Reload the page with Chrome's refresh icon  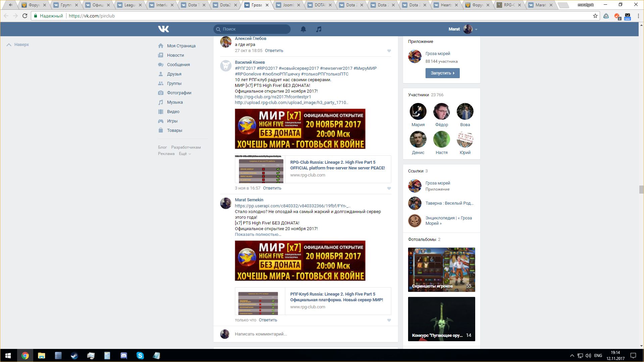(x=24, y=16)
